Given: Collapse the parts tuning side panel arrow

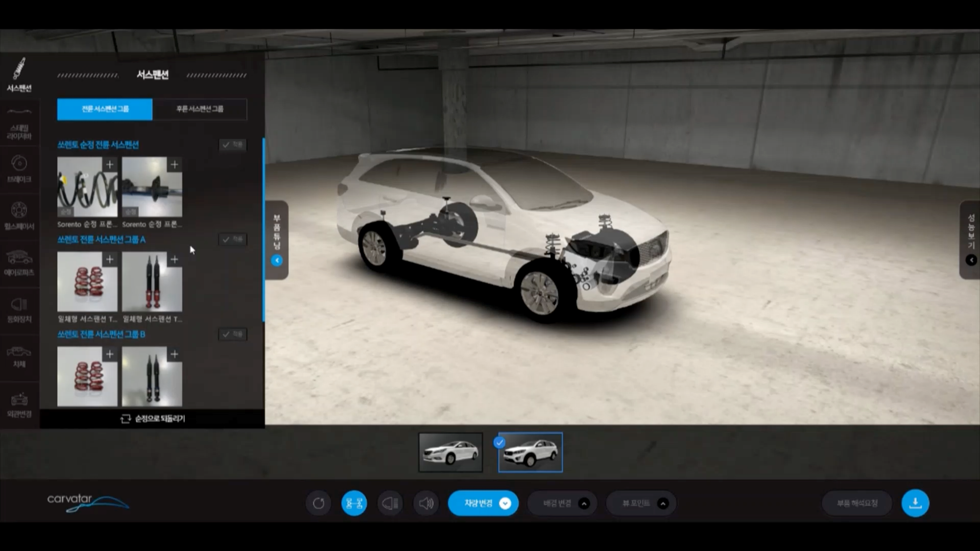Looking at the screenshot, I should coord(277,261).
